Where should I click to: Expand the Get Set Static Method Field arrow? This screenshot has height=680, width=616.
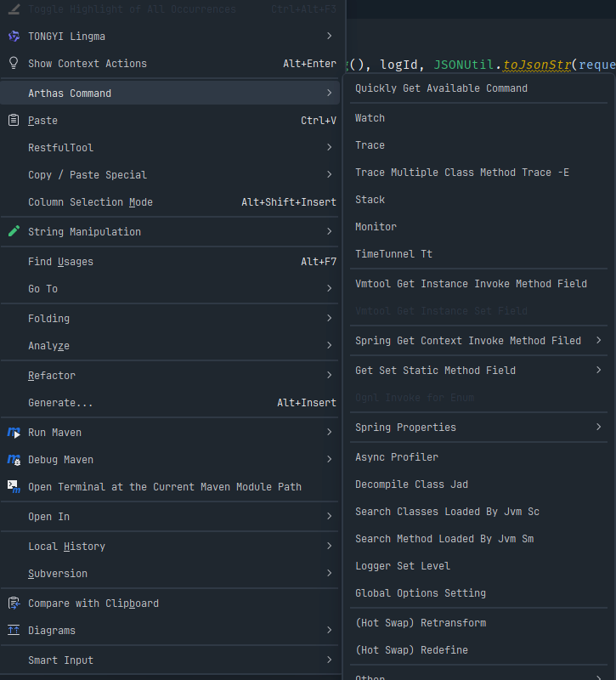[599, 371]
